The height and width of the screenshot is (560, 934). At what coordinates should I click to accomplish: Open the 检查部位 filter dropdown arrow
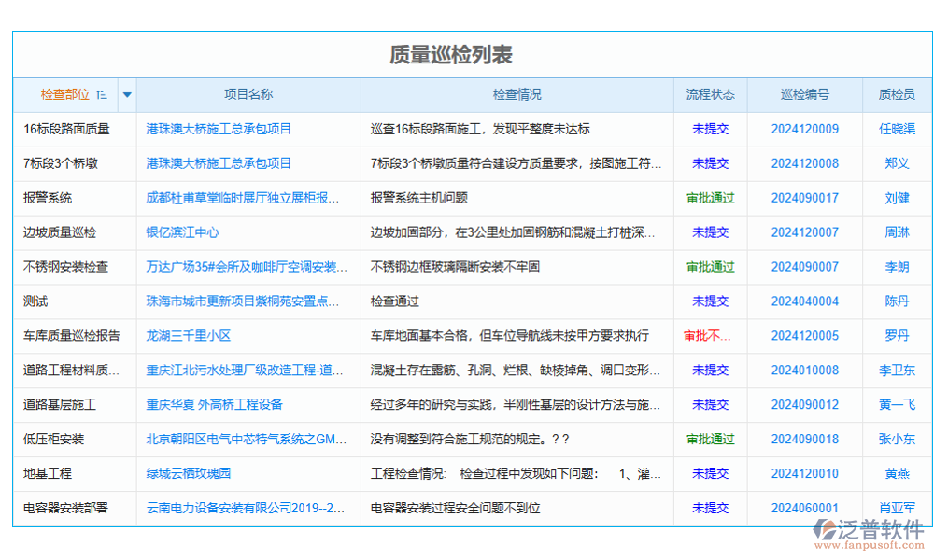coord(126,94)
